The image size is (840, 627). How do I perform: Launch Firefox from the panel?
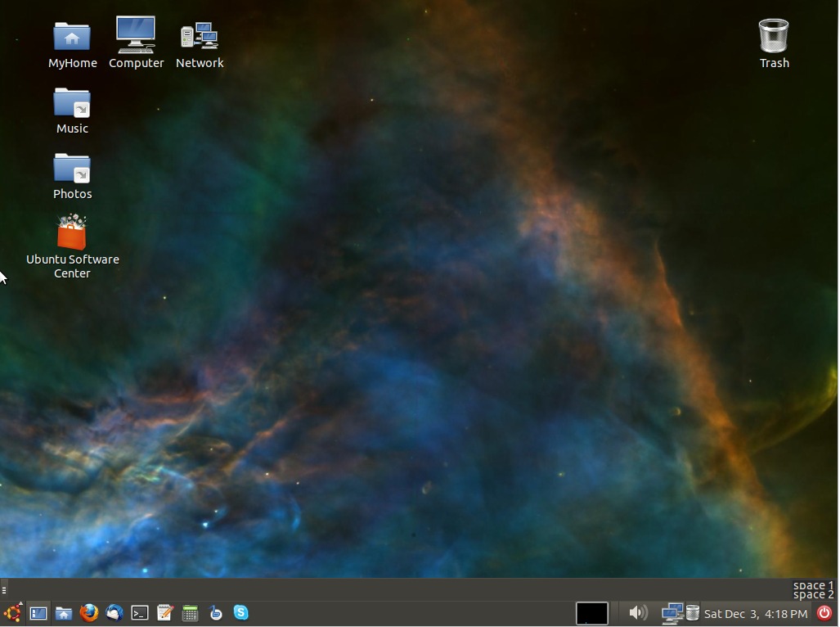point(89,613)
